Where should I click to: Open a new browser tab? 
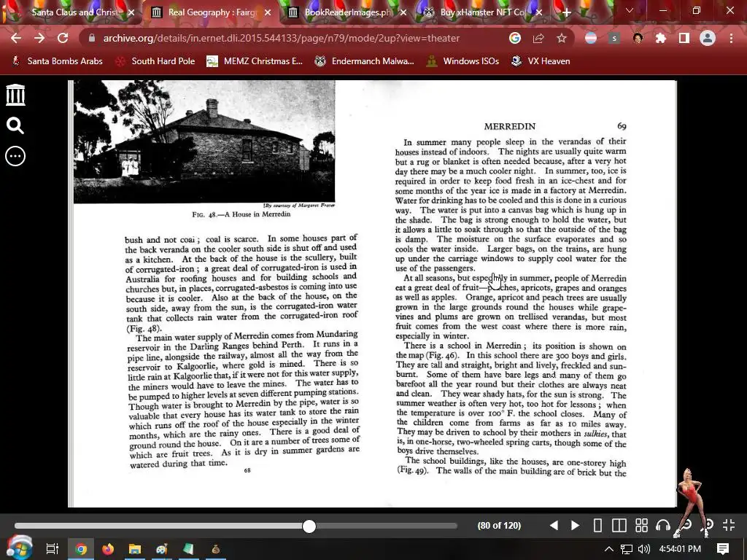(566, 12)
